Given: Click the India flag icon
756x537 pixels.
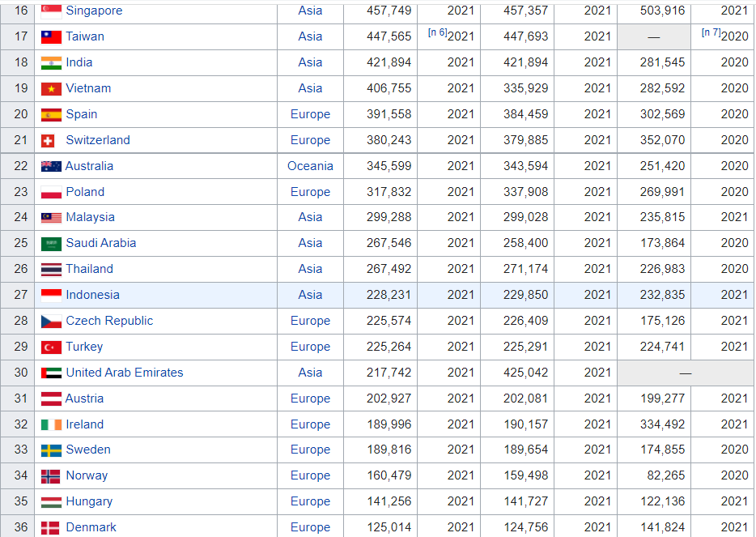Looking at the screenshot, I should click(51, 62).
